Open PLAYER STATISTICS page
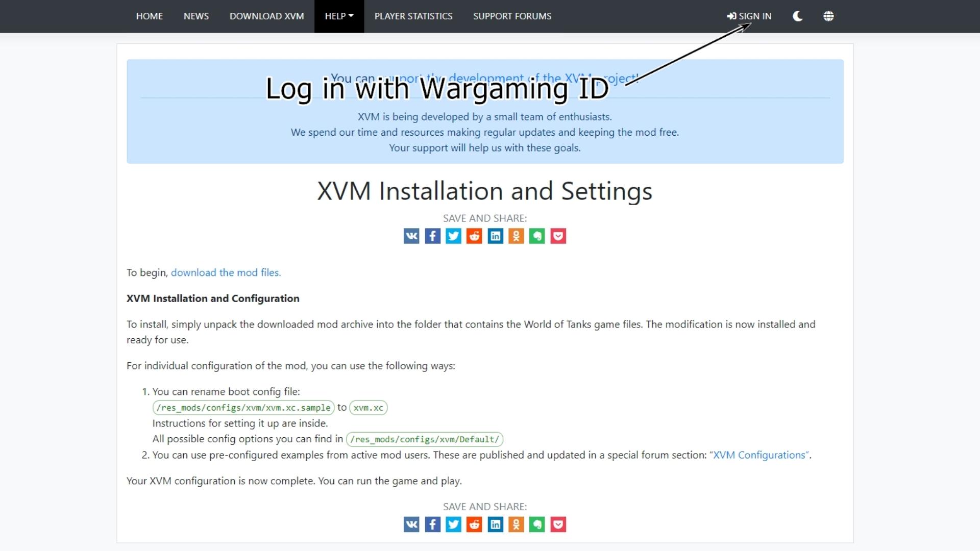Viewport: 980px width, 551px height. (413, 16)
